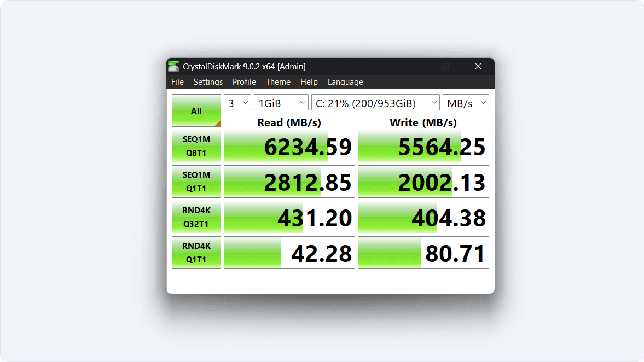The image size is (644, 362).
Task: Click the empty comment field at bottom
Action: tap(330, 280)
